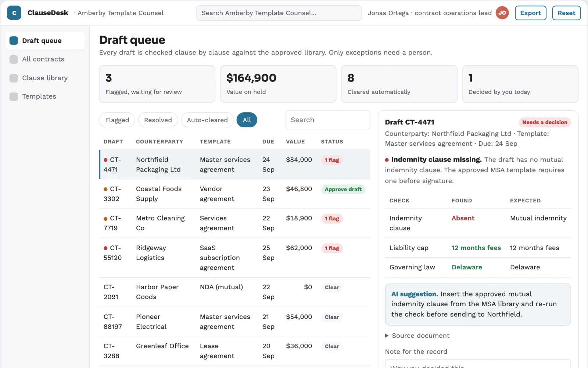This screenshot has height=368, width=588.
Task: Click the Approve draft status badge
Action: (x=343, y=189)
